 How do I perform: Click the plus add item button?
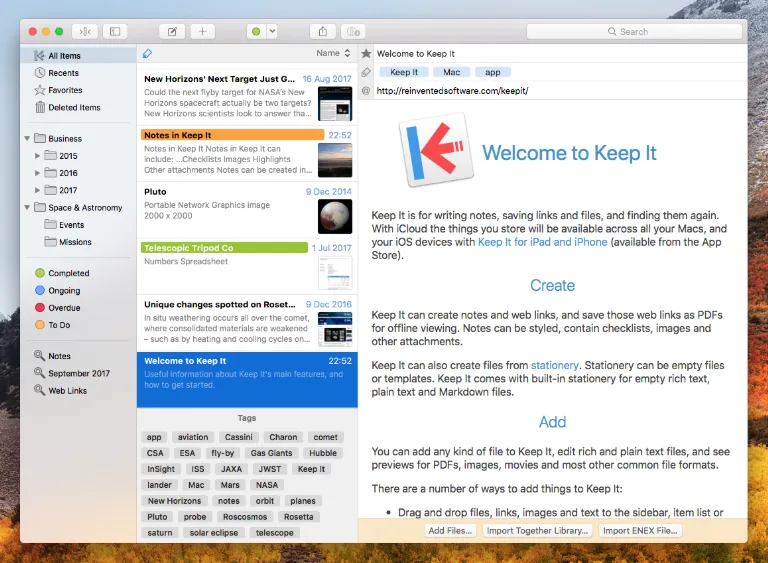[202, 32]
